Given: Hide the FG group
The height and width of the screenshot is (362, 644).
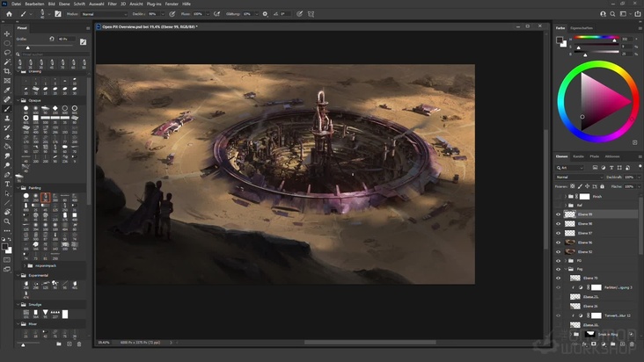Looking at the screenshot, I should coord(558,261).
